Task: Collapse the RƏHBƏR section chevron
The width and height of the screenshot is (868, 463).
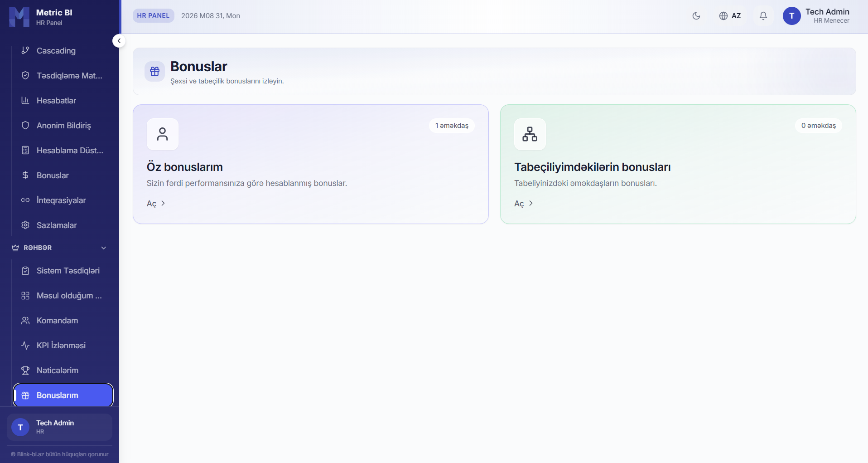Action: (x=104, y=248)
